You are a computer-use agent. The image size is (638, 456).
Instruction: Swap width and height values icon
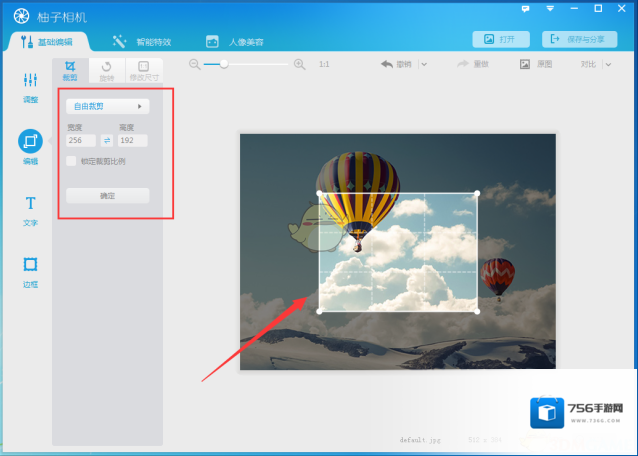point(107,141)
